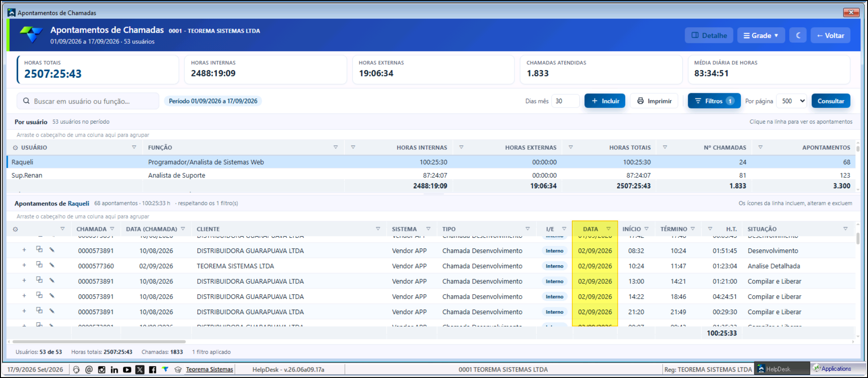Viewport: 868px width, 378px height.
Task: Click the Dias mês input field
Action: coord(565,101)
